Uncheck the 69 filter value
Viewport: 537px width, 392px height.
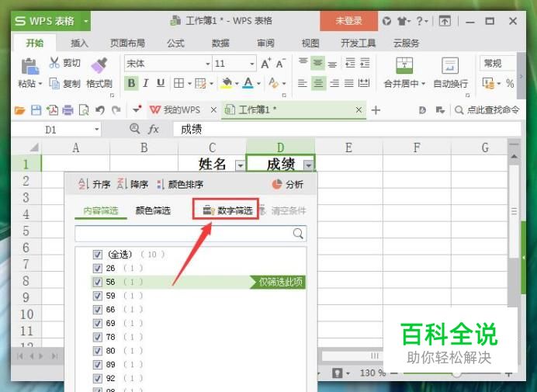coord(98,324)
